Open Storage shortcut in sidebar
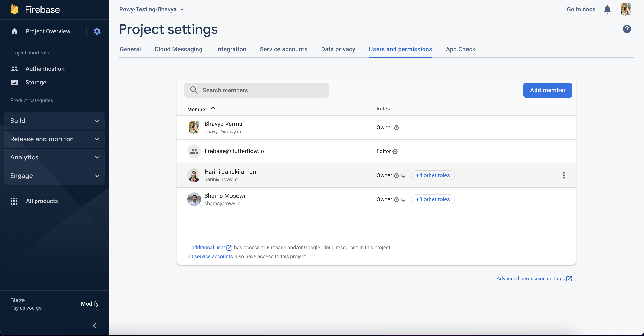This screenshot has width=644, height=336. point(36,82)
